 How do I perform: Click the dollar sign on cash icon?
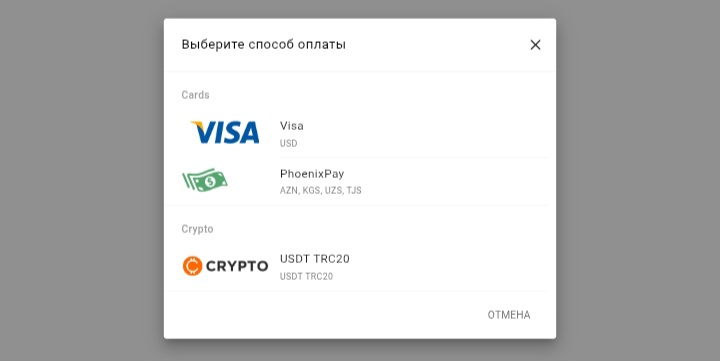(210, 182)
